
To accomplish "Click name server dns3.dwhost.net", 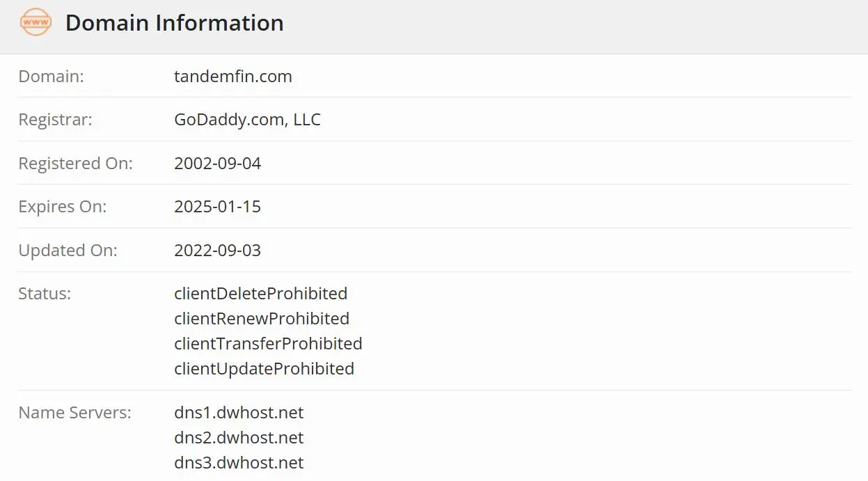I will (x=239, y=463).
